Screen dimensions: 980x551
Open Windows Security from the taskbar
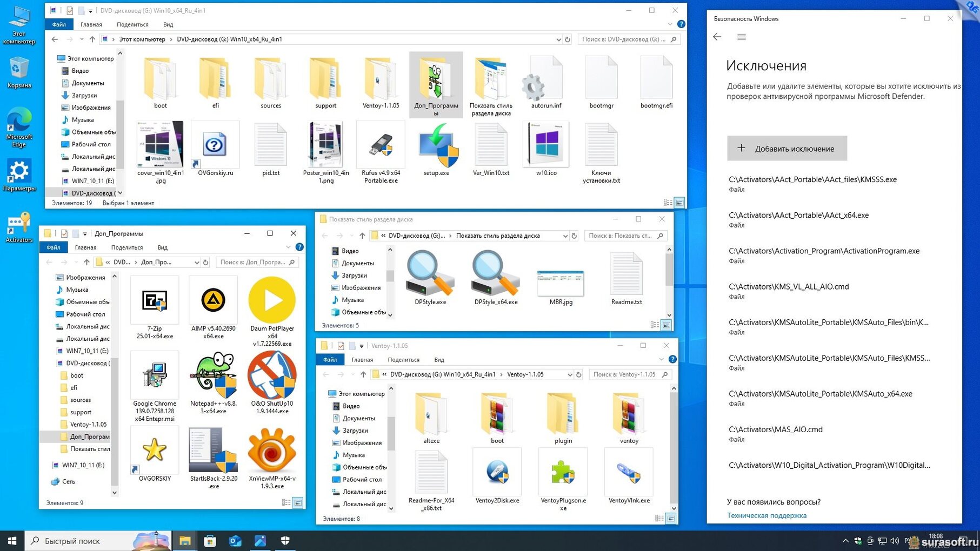pos(285,541)
